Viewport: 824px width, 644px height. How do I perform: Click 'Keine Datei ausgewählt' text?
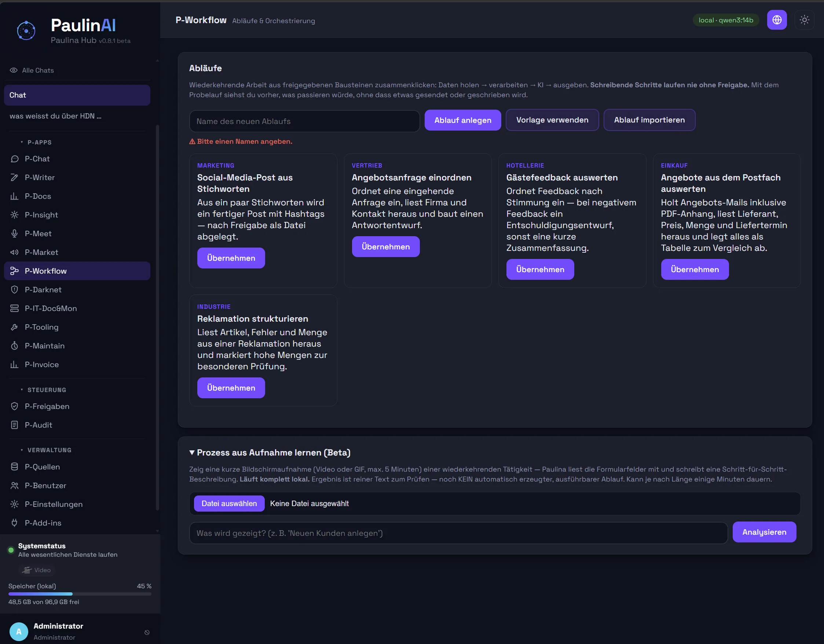click(x=310, y=504)
